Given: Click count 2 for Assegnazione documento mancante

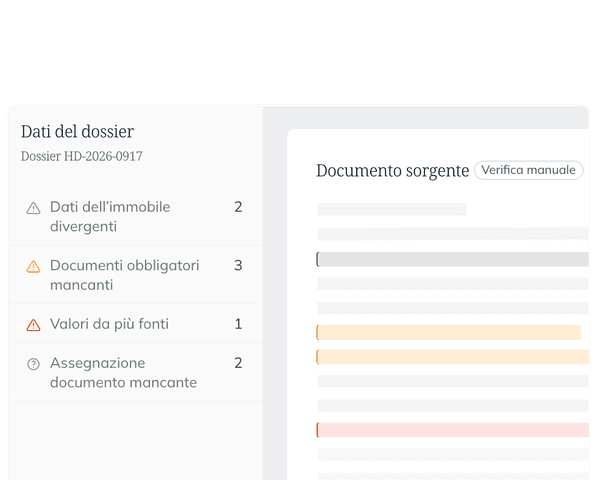Looking at the screenshot, I should tap(238, 363).
